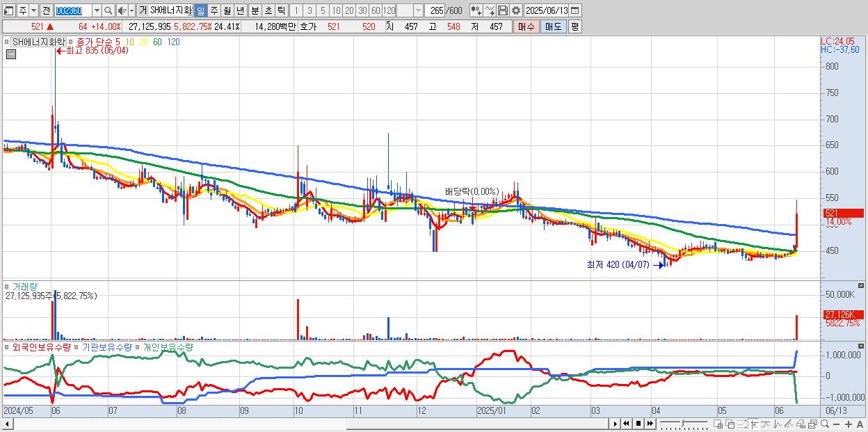Collapse the volume panel corner button

(862, 285)
